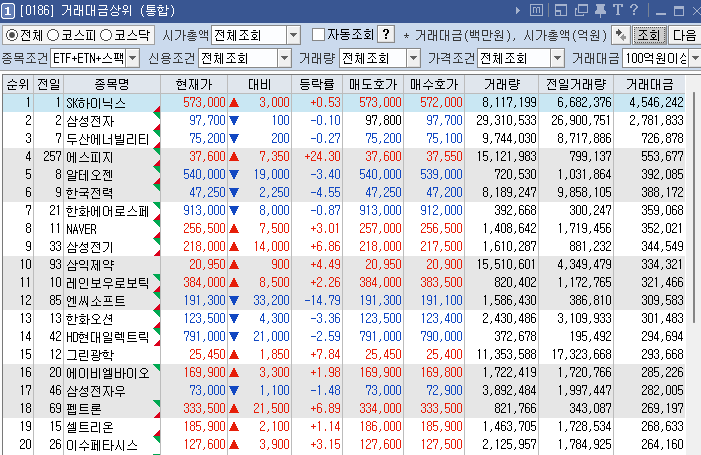This screenshot has width=701, height=455.
Task: Select the 펩트론 stock name
Action: (84, 409)
